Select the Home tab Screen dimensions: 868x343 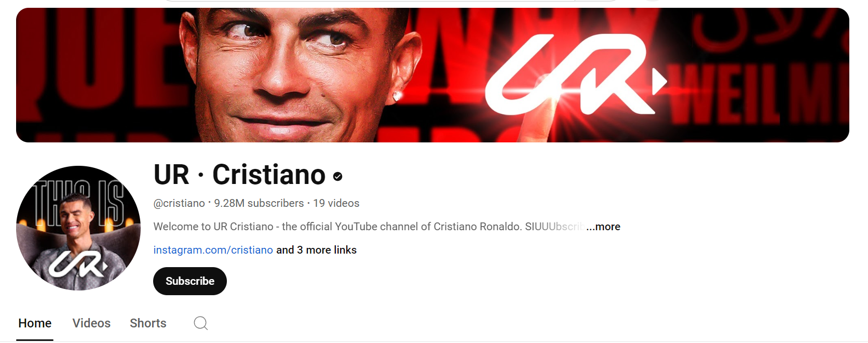tap(35, 323)
